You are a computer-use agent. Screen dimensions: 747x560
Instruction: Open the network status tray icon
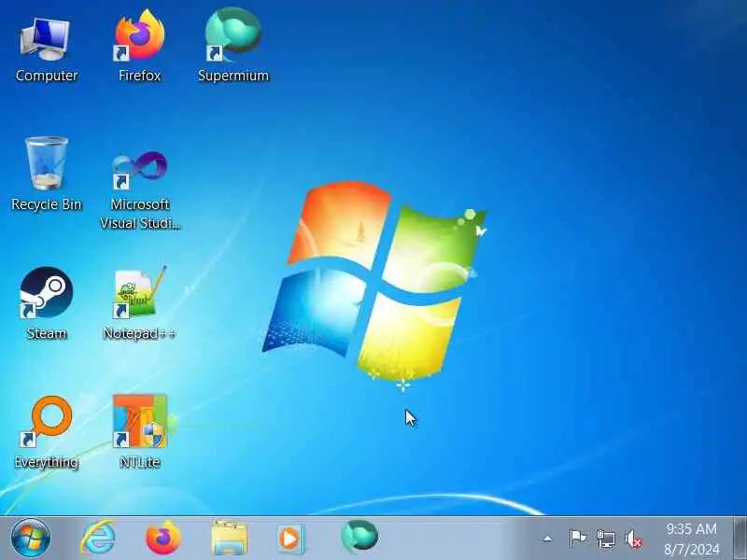point(606,539)
